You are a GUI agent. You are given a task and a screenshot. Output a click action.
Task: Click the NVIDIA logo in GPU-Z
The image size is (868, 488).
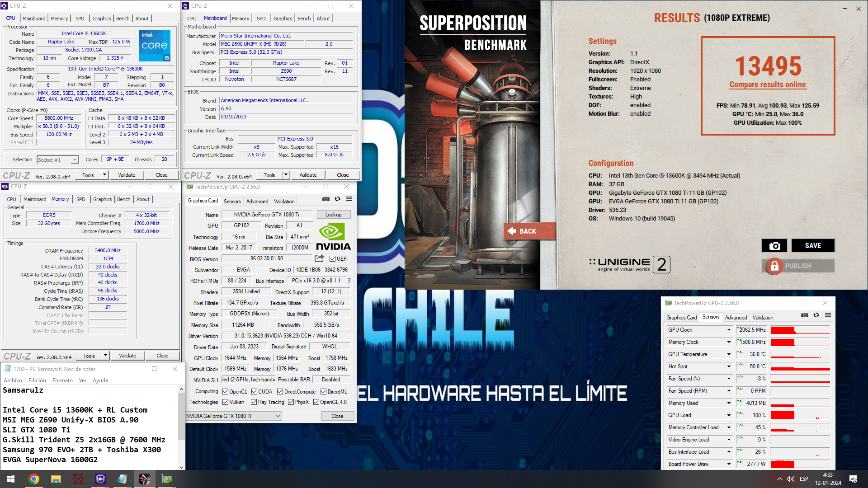coord(334,237)
